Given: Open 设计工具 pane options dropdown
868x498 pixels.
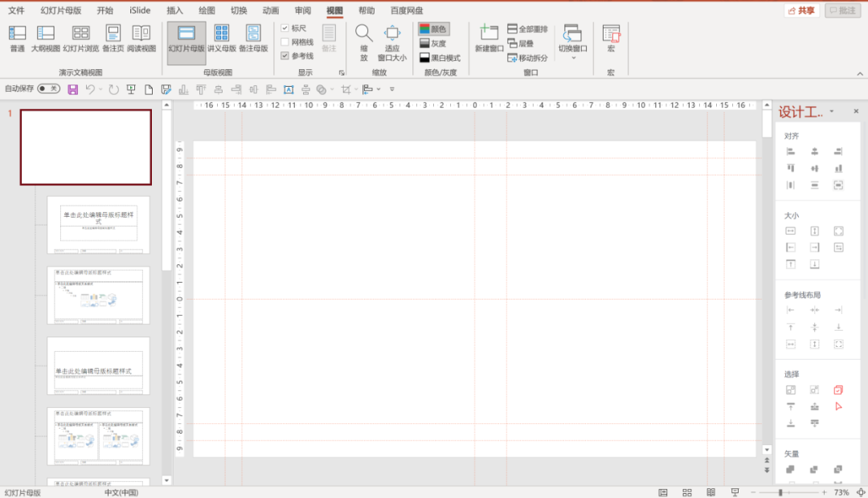Looking at the screenshot, I should (x=832, y=111).
